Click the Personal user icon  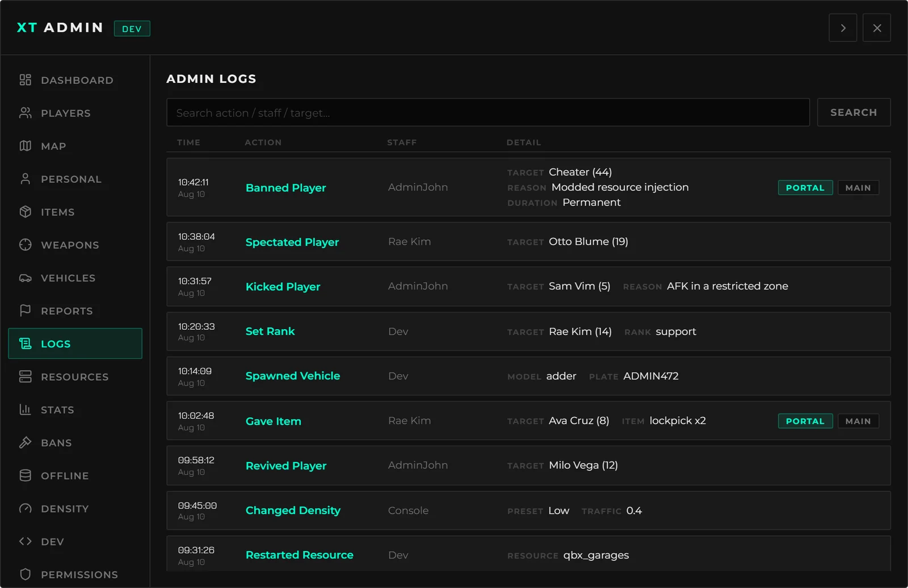(25, 179)
